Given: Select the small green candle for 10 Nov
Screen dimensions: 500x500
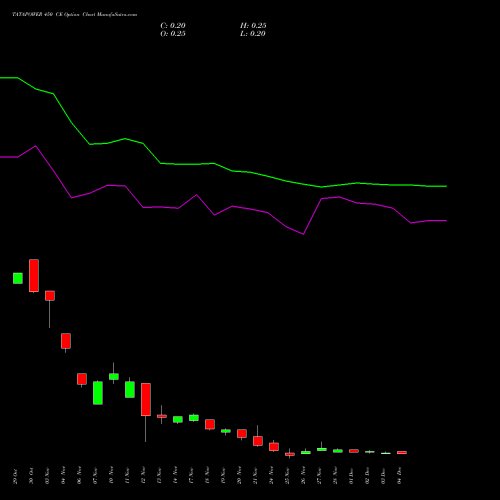Looking at the screenshot, I should click(114, 376).
